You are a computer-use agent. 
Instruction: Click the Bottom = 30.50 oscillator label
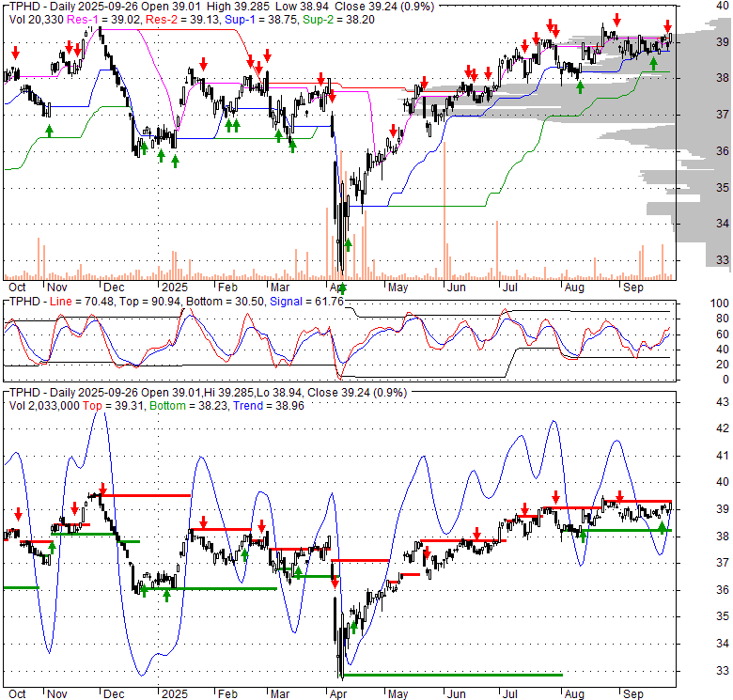pyautogui.click(x=226, y=302)
